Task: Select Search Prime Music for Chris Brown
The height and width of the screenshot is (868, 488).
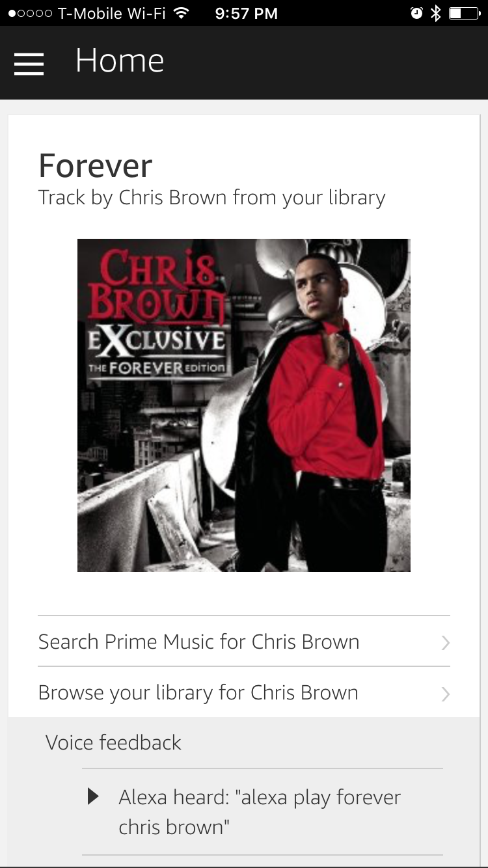Action: [244, 642]
